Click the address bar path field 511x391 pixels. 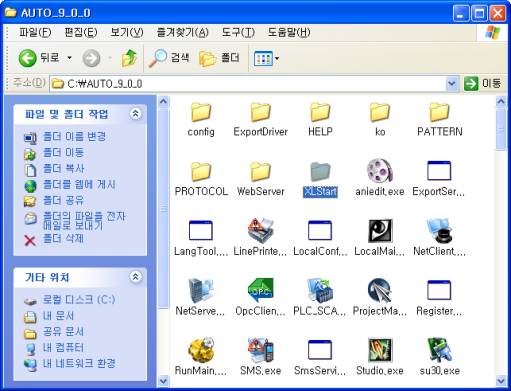pos(248,83)
